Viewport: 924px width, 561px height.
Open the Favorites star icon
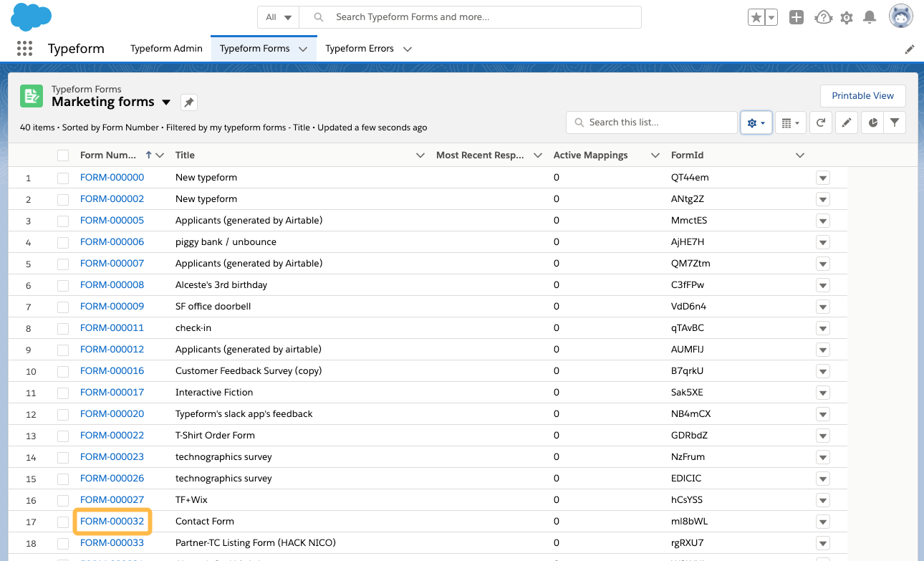click(756, 17)
